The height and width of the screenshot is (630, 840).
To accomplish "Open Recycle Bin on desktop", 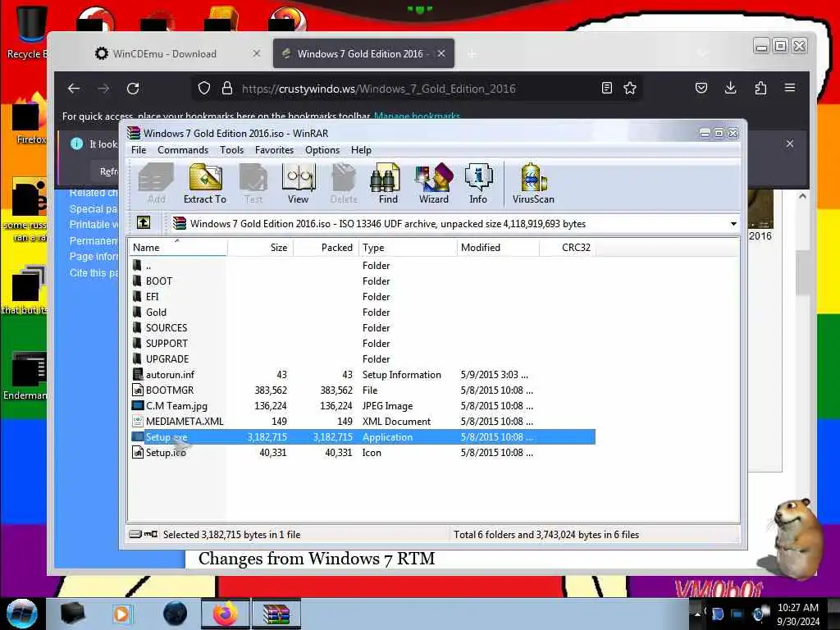I will [30, 31].
